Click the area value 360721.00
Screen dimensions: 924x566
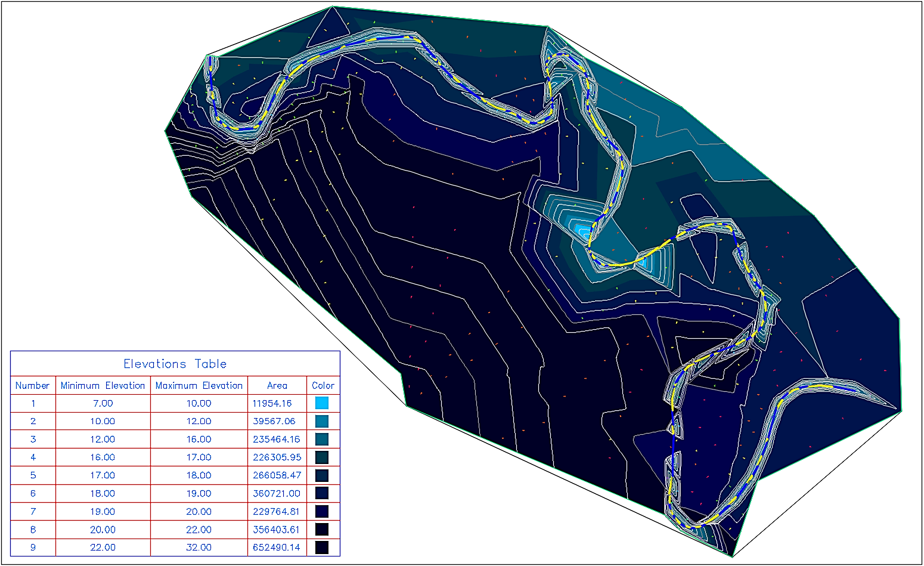coord(277,493)
